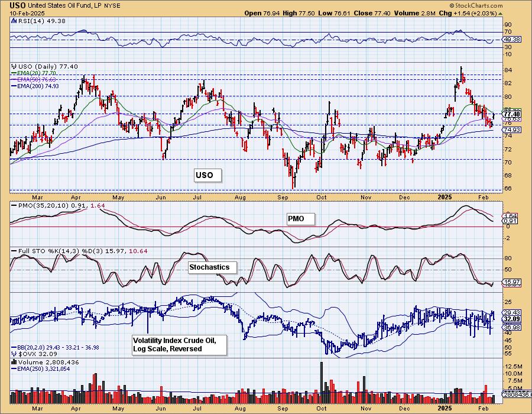Click the 'Open 76.94' value
This screenshot has height=414, width=532.
(x=262, y=13)
